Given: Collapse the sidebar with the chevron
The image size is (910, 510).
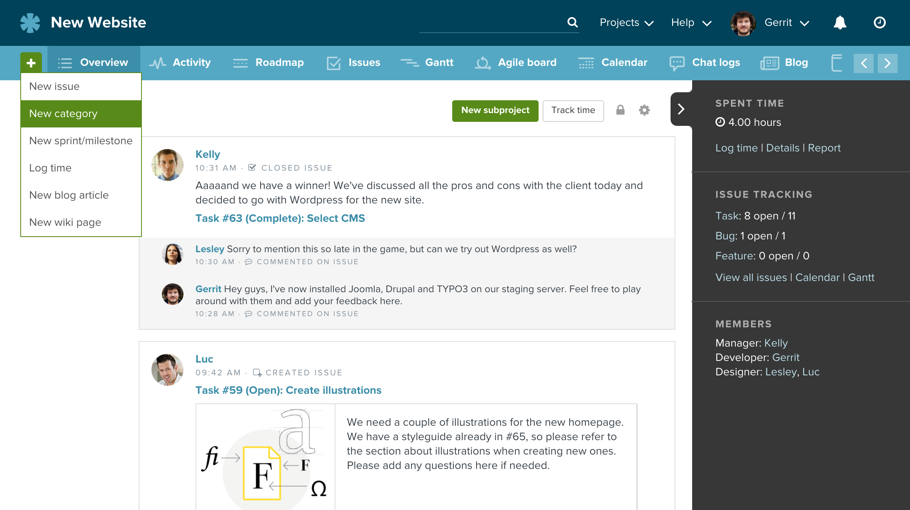Looking at the screenshot, I should tap(681, 109).
